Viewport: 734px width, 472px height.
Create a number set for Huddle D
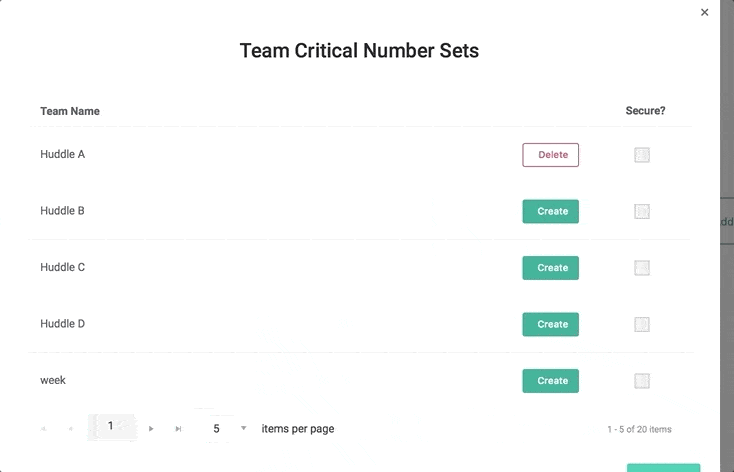pos(550,324)
